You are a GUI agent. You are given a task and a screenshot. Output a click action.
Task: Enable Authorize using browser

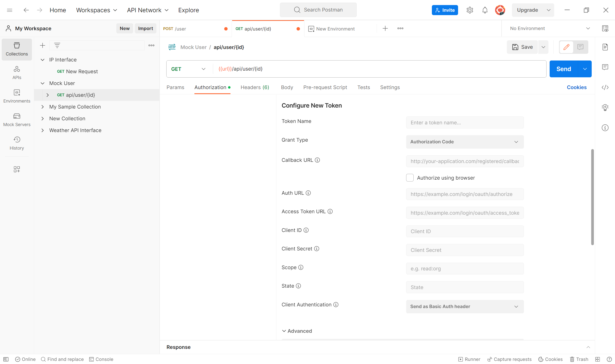click(410, 178)
